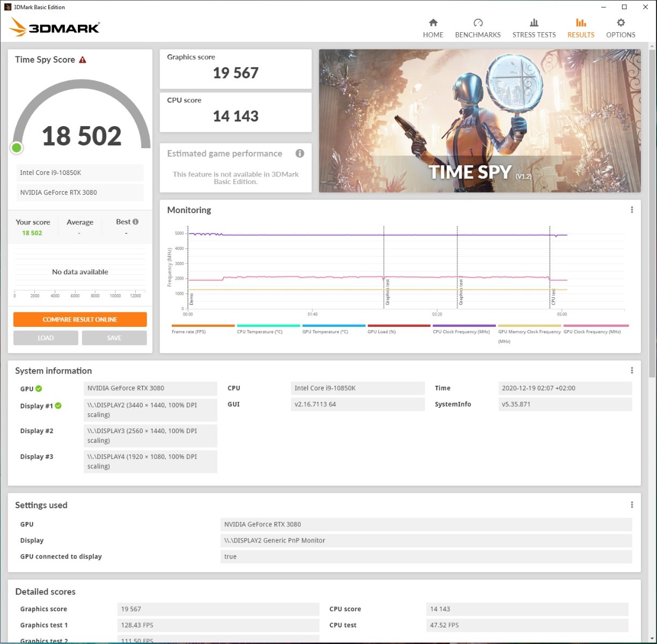
Task: Toggle the Frame rate (FPS) legend swatch
Action: (203, 326)
